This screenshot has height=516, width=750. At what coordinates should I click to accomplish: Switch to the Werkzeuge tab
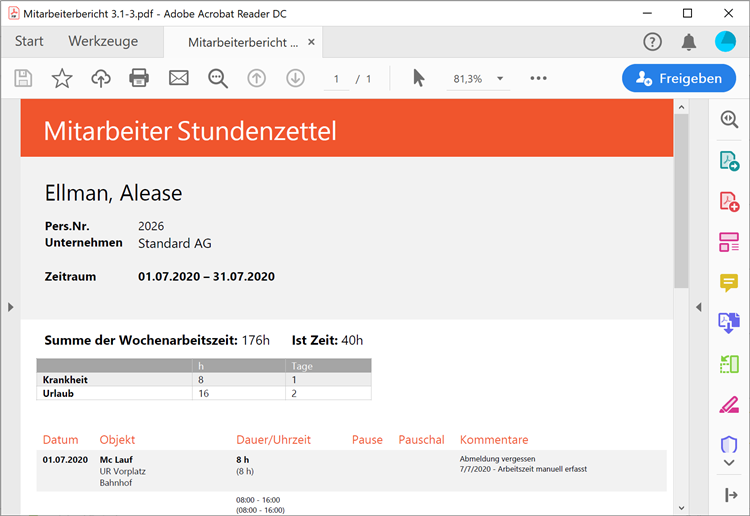pos(103,41)
